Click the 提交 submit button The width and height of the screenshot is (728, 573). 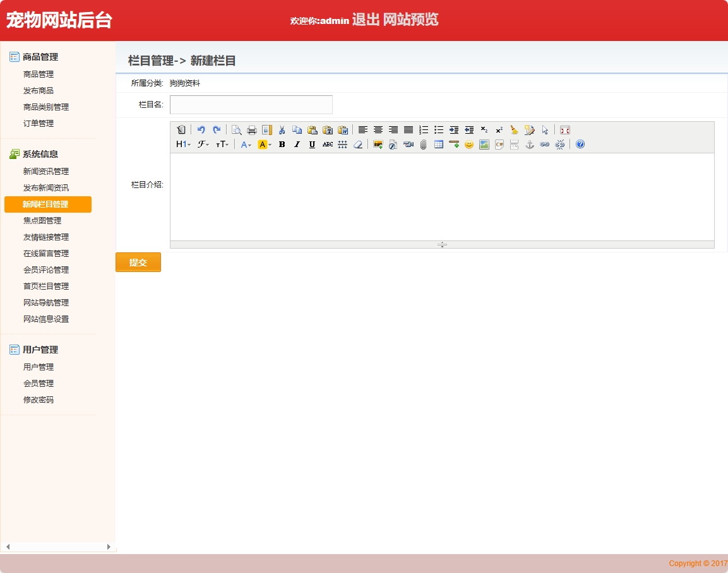(x=138, y=263)
